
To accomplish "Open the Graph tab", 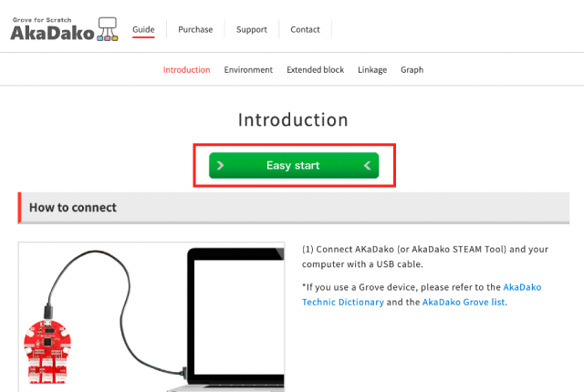I will [412, 70].
